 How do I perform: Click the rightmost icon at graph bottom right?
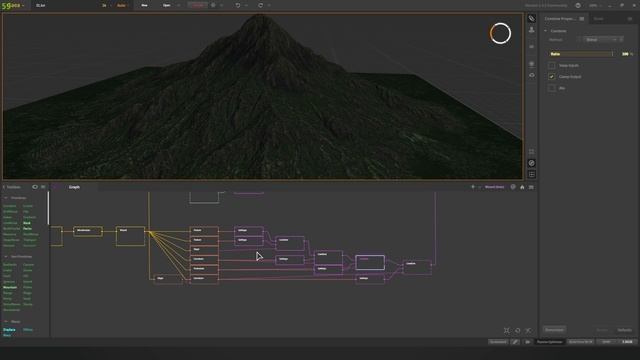pyautogui.click(x=529, y=331)
